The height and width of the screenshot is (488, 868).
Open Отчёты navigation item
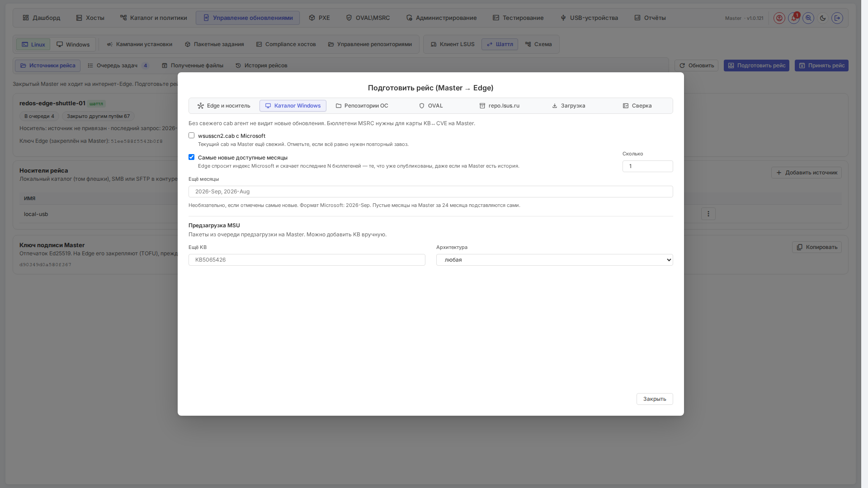(x=650, y=18)
